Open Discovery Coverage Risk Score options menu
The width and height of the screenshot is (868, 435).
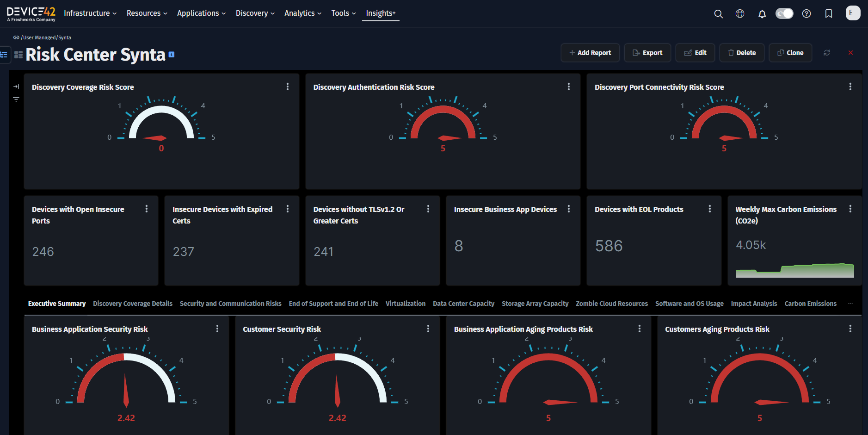click(288, 87)
